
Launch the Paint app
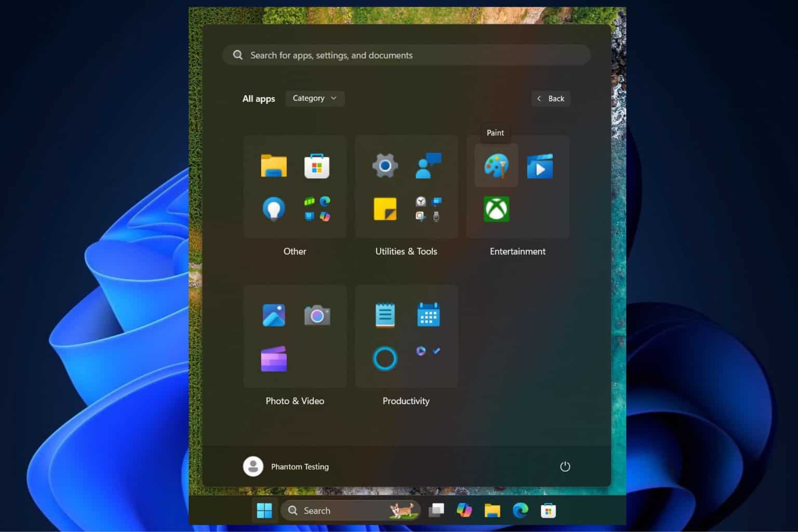pyautogui.click(x=496, y=166)
